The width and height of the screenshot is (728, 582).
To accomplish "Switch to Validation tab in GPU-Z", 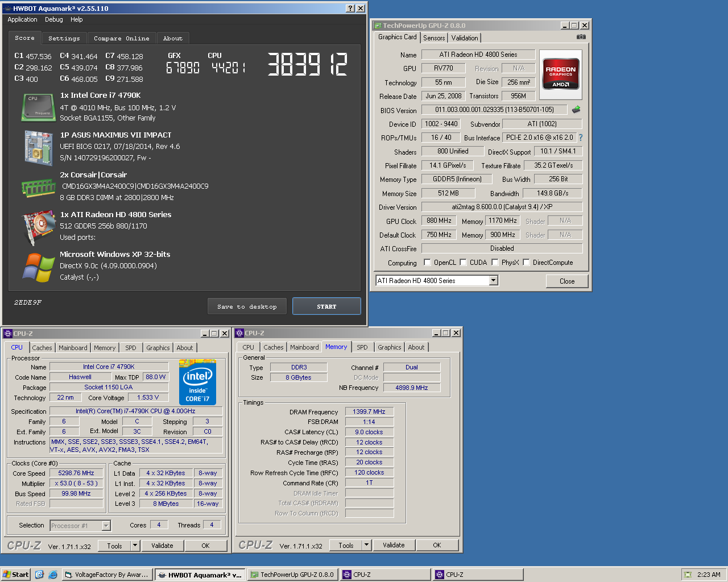I will pos(465,38).
